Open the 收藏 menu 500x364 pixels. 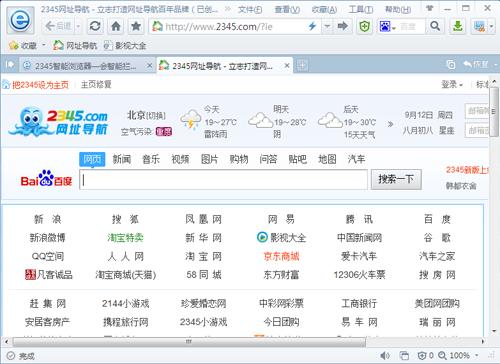[x=324, y=9]
